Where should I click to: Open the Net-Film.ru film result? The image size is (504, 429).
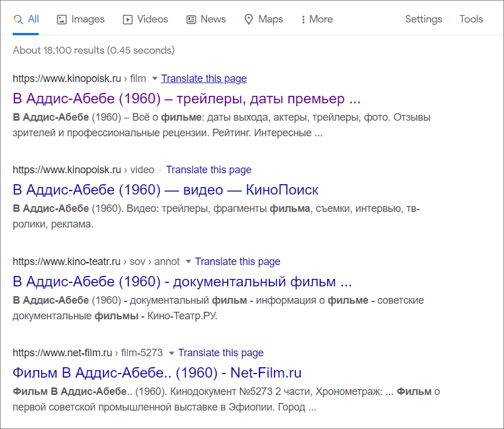pos(157,373)
